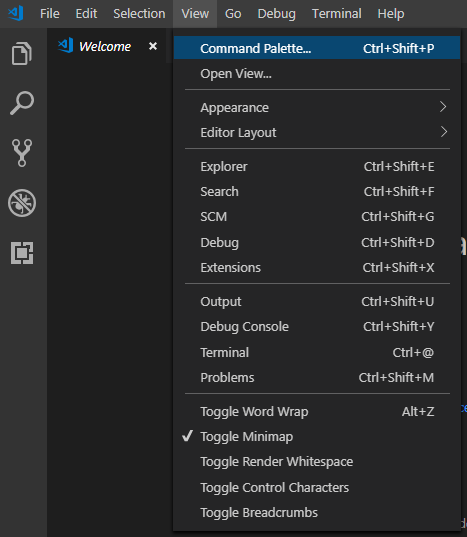This screenshot has width=467, height=537.
Task: Choose Command Palette... from View menu
Action: click(x=317, y=48)
